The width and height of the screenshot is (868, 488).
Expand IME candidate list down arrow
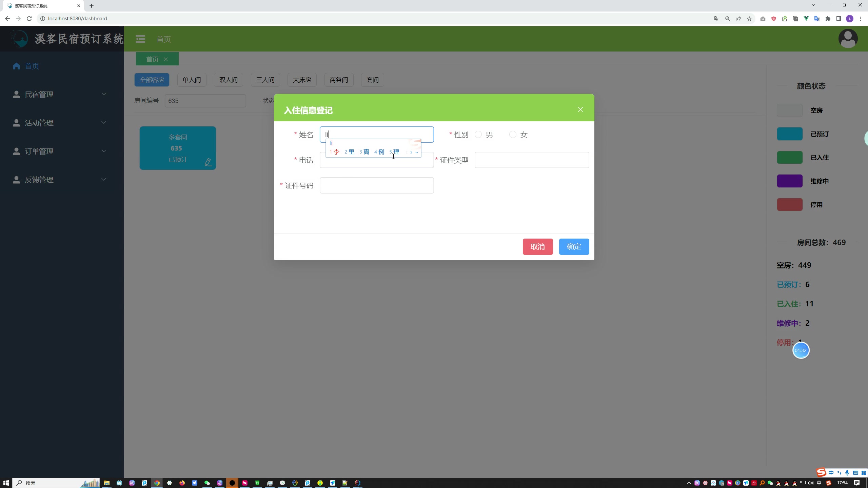pos(417,152)
